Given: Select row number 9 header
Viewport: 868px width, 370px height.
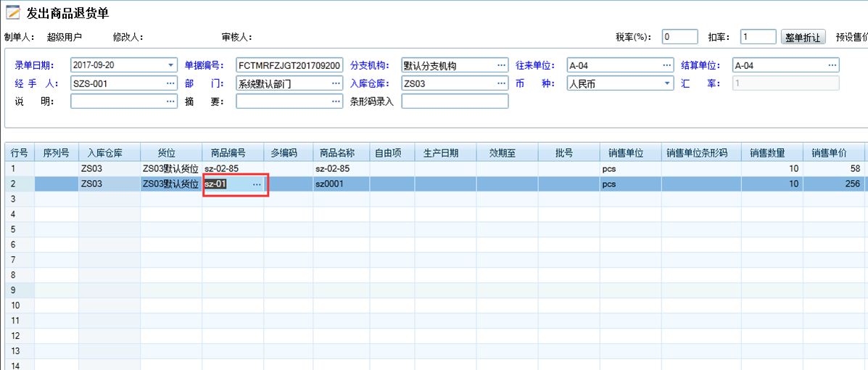Looking at the screenshot, I should point(20,289).
